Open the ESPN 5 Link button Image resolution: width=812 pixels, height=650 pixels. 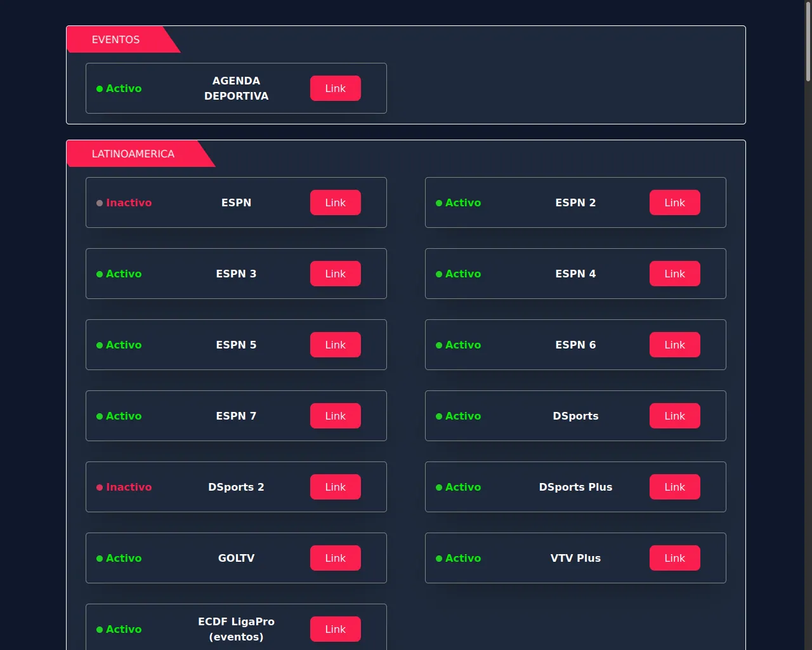click(x=336, y=345)
